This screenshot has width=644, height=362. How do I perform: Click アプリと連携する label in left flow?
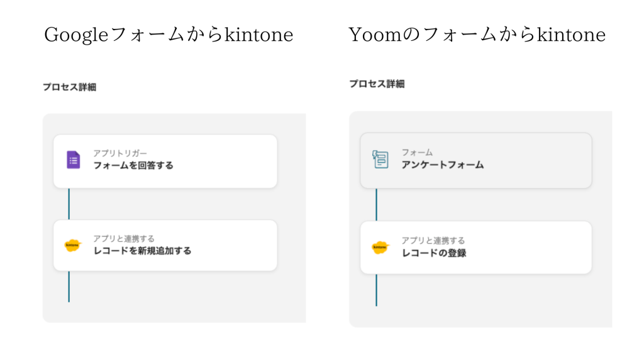[x=124, y=238]
